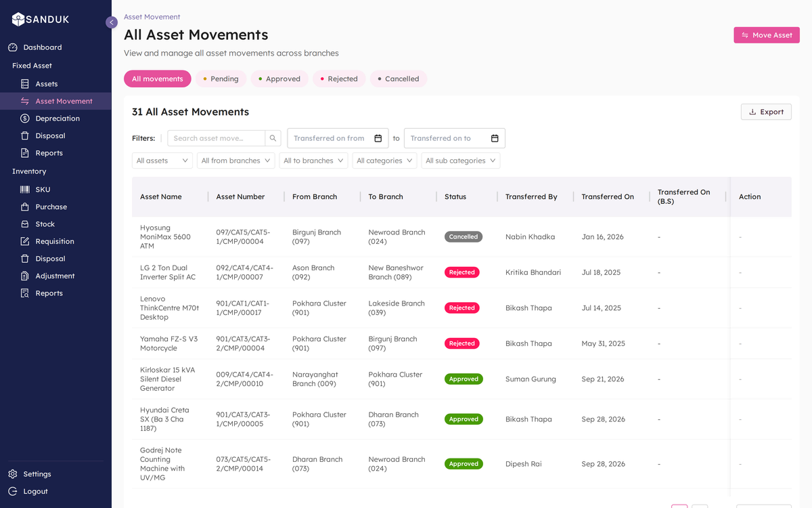The width and height of the screenshot is (812, 508).
Task: Open the All assets dropdown
Action: (x=162, y=161)
